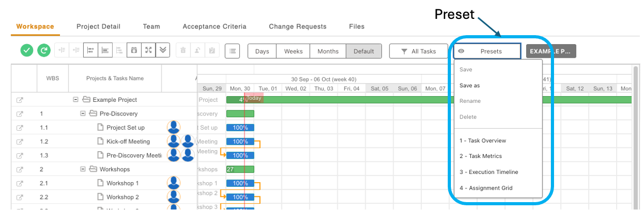Click the double chevron collapse-all icon

pyautogui.click(x=163, y=50)
